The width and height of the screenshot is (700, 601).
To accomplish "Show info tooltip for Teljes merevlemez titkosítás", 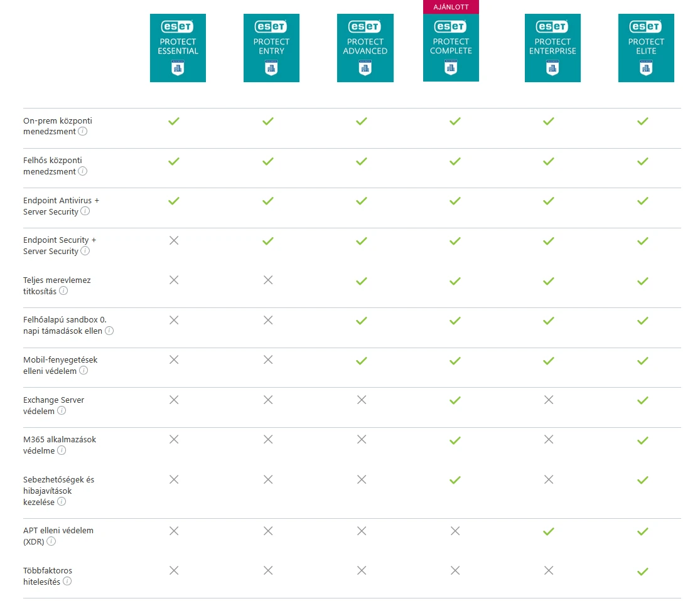I will click(63, 291).
